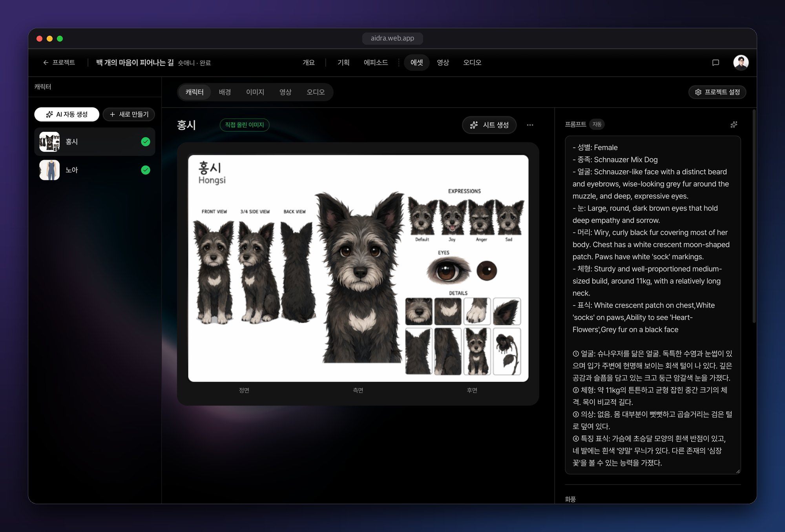This screenshot has height=532, width=785.
Task: Click the 후면 label under the sheet
Action: pyautogui.click(x=472, y=390)
